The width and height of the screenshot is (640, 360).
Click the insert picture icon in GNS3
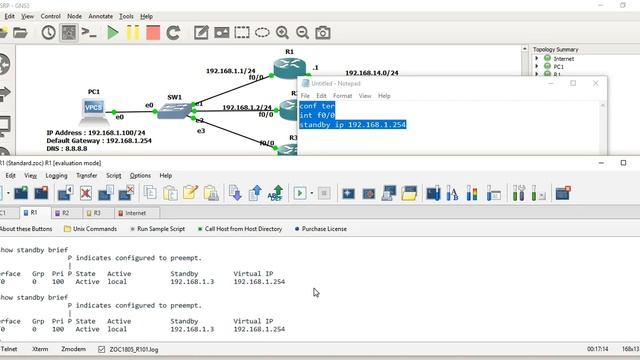coord(222,32)
